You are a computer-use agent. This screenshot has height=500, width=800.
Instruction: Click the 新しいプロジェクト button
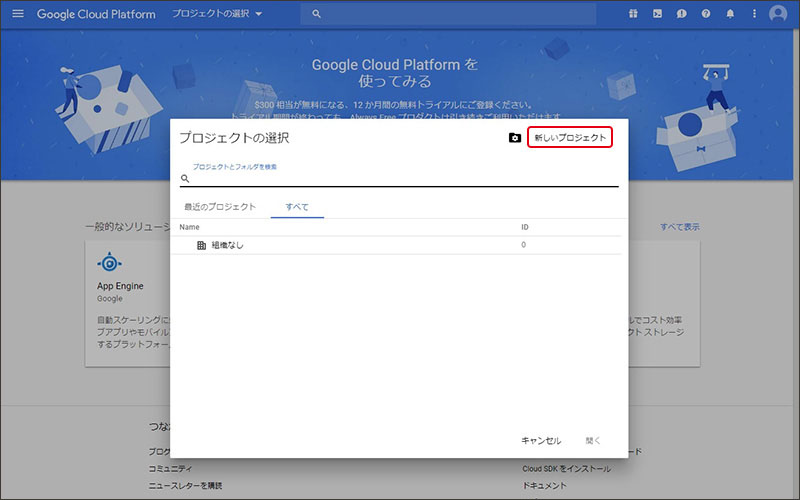[x=569, y=138]
